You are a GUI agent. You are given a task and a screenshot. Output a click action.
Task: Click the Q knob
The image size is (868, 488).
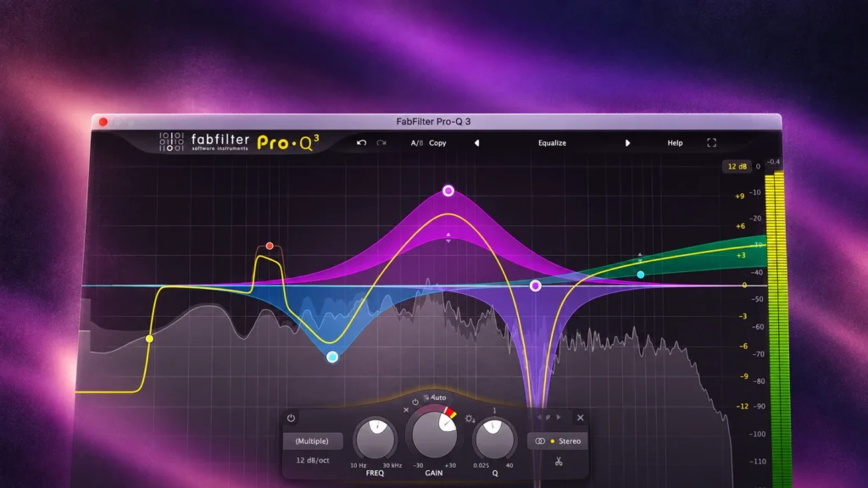click(x=494, y=438)
